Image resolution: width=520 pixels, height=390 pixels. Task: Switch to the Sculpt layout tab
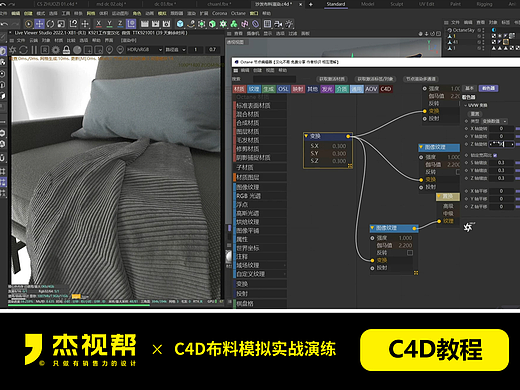pos(397,4)
